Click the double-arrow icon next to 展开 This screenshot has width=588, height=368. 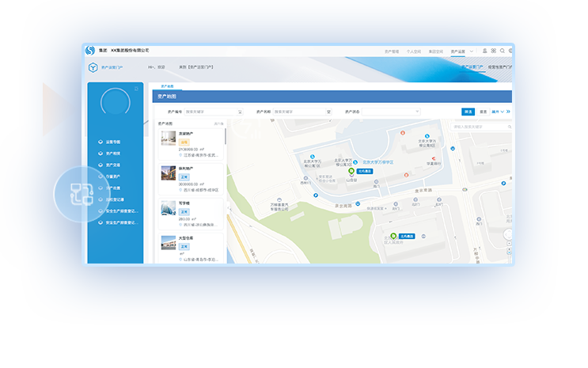tap(508, 112)
